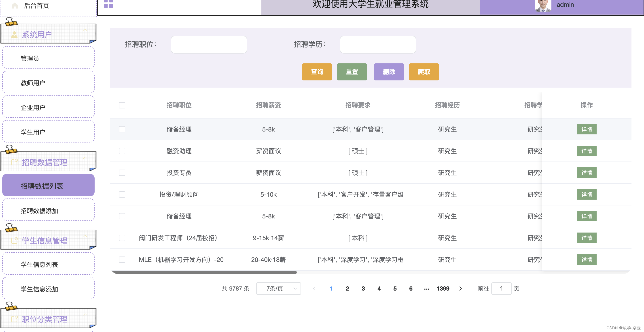The height and width of the screenshot is (332, 644).
Task: Click the horizontal table scrollbar
Action: click(204, 272)
